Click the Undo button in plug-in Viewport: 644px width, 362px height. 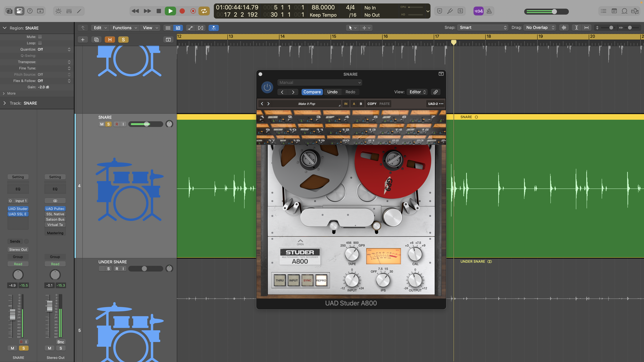click(332, 92)
